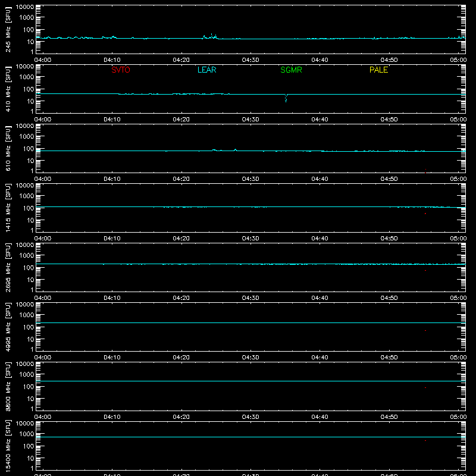This screenshot has height=476, width=476.
Task: Select the 610 MHz [SFU] axis label
Action: pos(8,148)
